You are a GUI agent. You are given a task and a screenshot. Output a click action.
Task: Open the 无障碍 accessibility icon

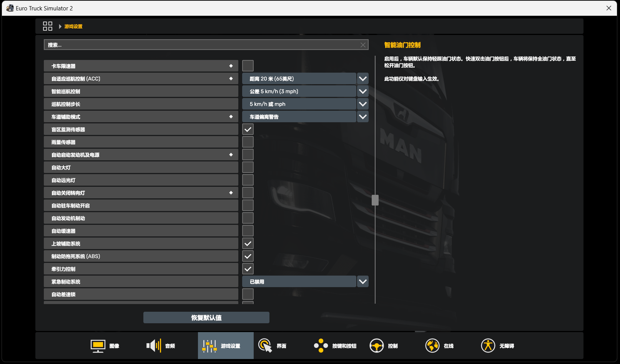coord(488,346)
